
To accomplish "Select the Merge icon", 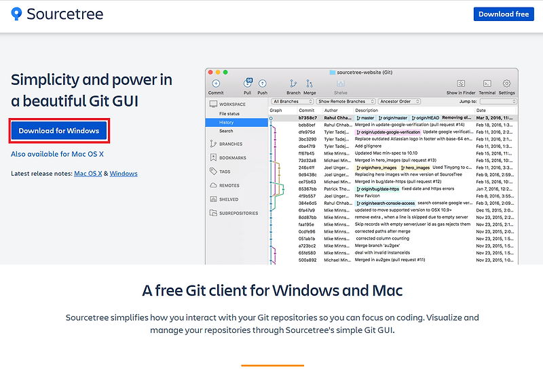I will click(x=310, y=82).
